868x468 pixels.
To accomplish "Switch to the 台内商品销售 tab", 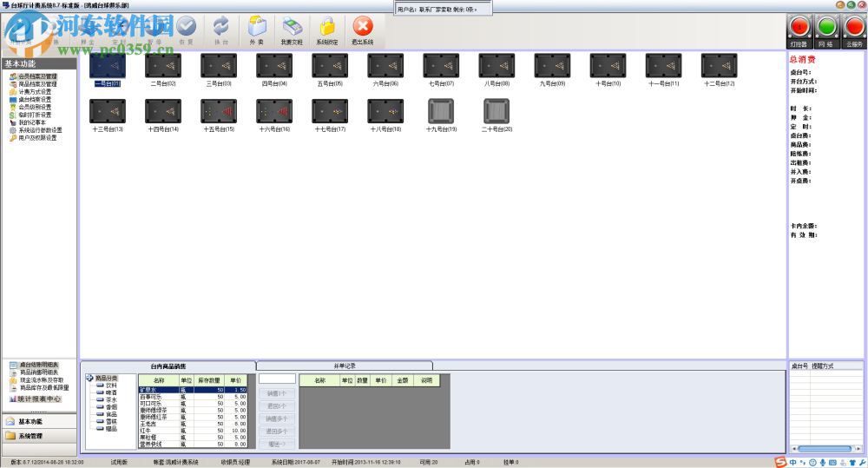I will pos(168,366).
